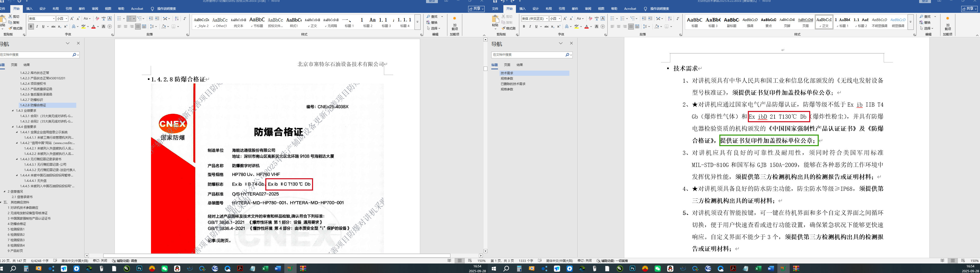
Task: Clear formatting in the left Word window
Action: [x=97, y=19]
